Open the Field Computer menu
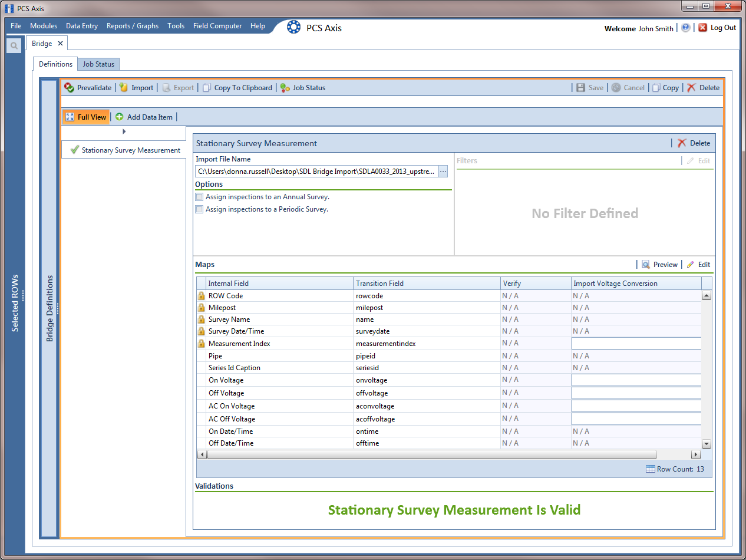Screen dimensions: 746x560 [217, 26]
